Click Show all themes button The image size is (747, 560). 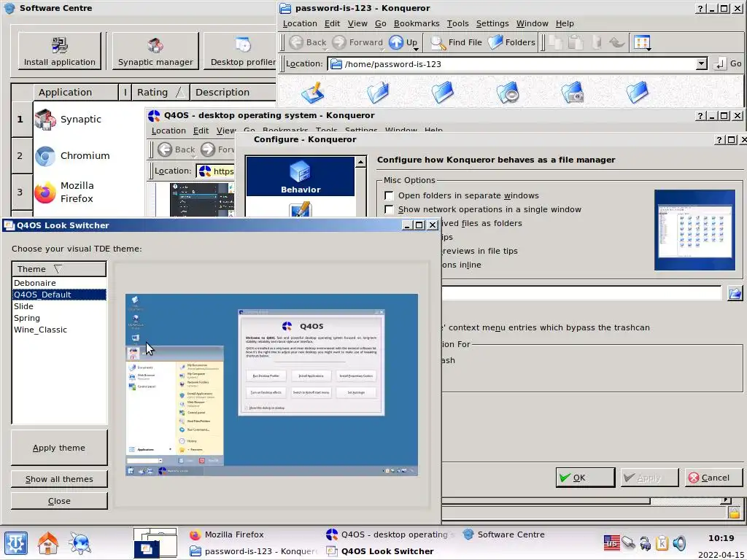[59, 479]
